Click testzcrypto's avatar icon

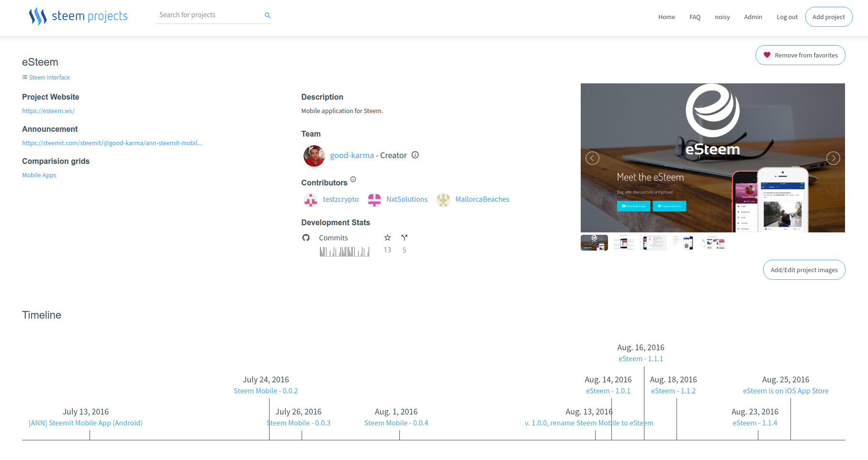[x=311, y=200]
